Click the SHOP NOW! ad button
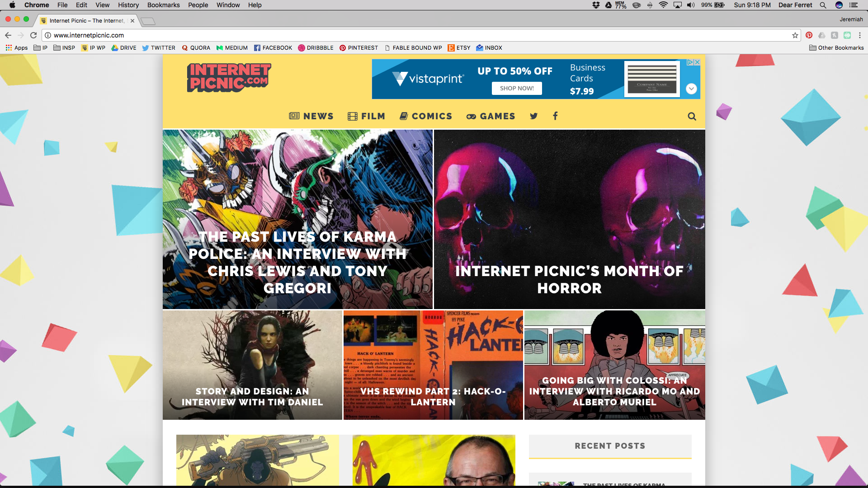The image size is (868, 488). [517, 89]
